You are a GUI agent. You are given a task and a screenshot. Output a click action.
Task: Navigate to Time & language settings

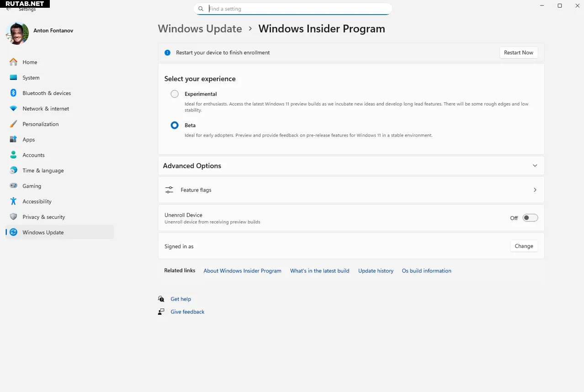pyautogui.click(x=43, y=170)
